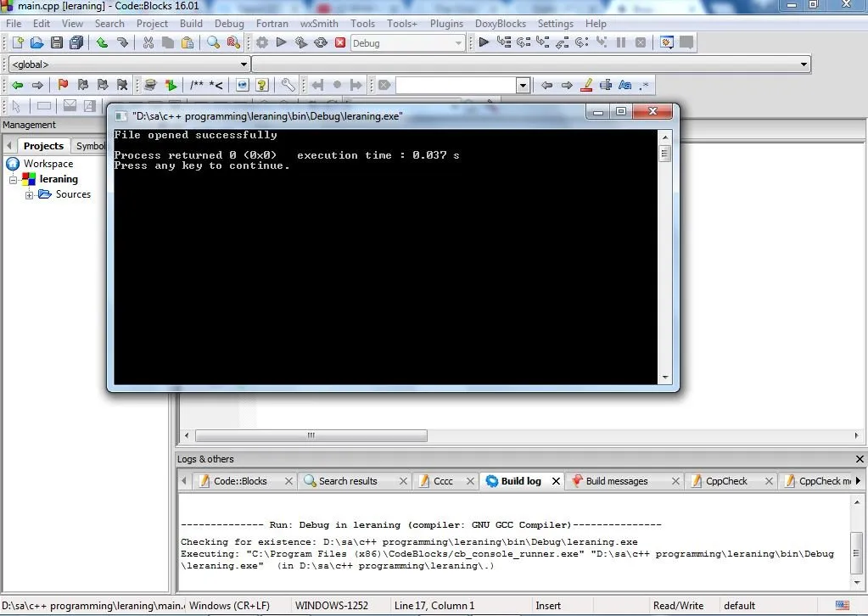Click the Build and run icon
The height and width of the screenshot is (616, 868).
[x=300, y=42]
